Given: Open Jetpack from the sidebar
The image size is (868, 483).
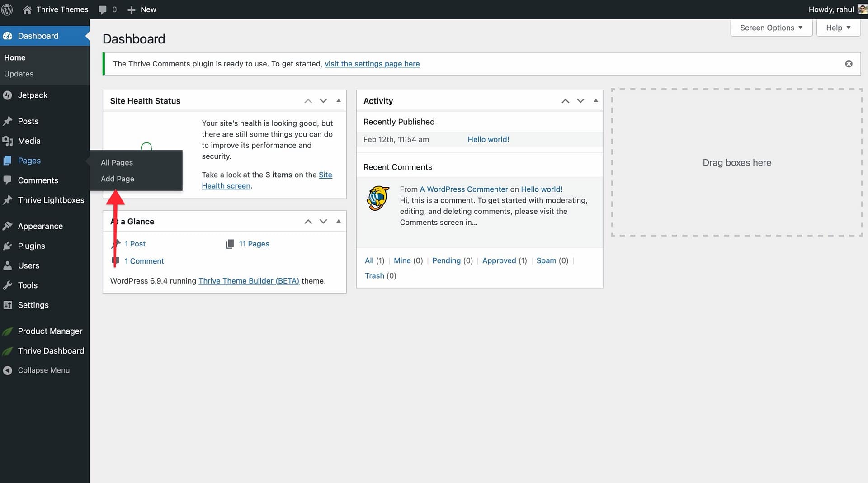Looking at the screenshot, I should point(33,95).
